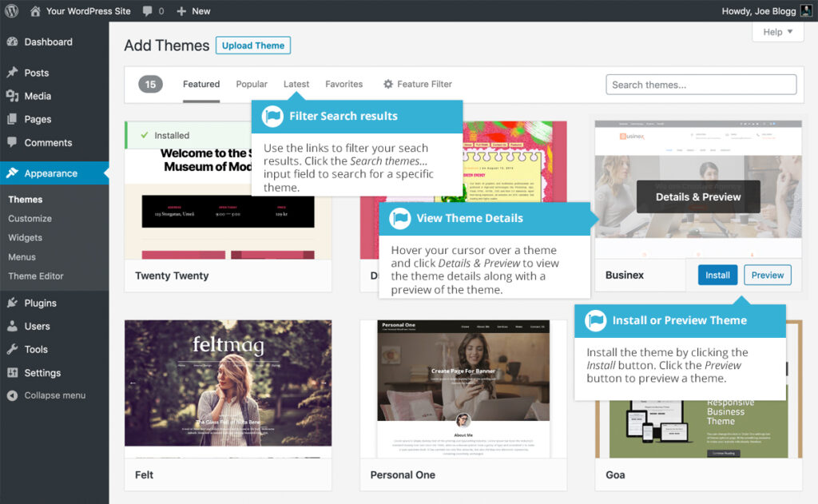The image size is (818, 504).
Task: Click the Add Themes page heading
Action: pyautogui.click(x=166, y=46)
